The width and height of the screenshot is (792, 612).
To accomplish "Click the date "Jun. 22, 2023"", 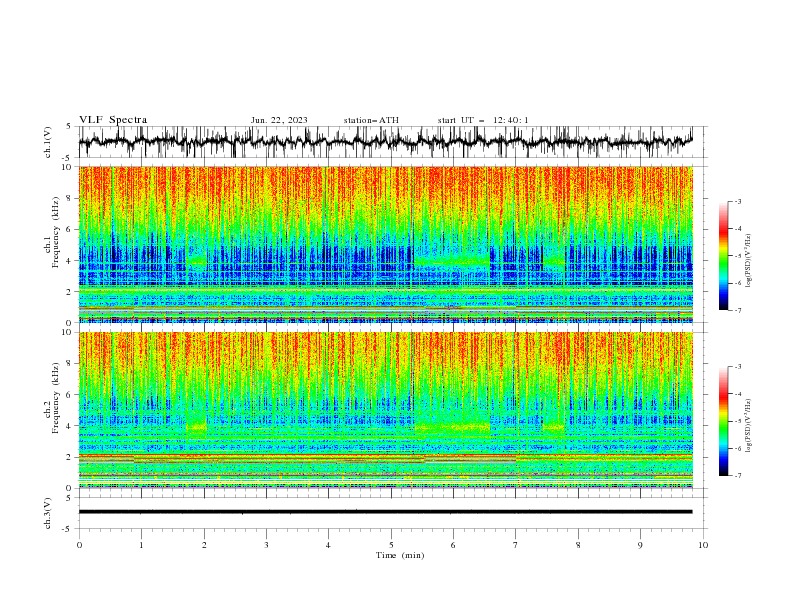I will [x=279, y=120].
